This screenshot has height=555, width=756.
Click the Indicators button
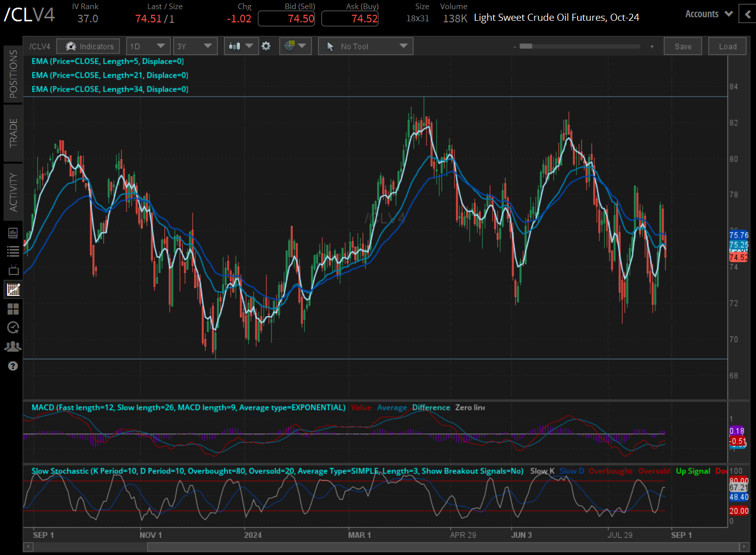pos(88,46)
